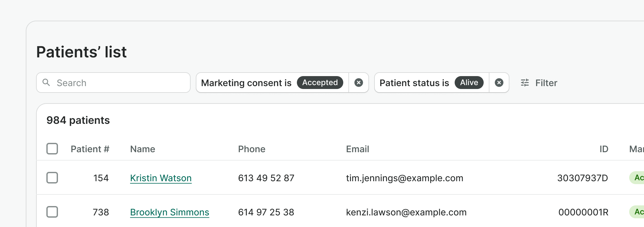Click the Filter sliders icon
644x227 pixels.
(x=525, y=83)
